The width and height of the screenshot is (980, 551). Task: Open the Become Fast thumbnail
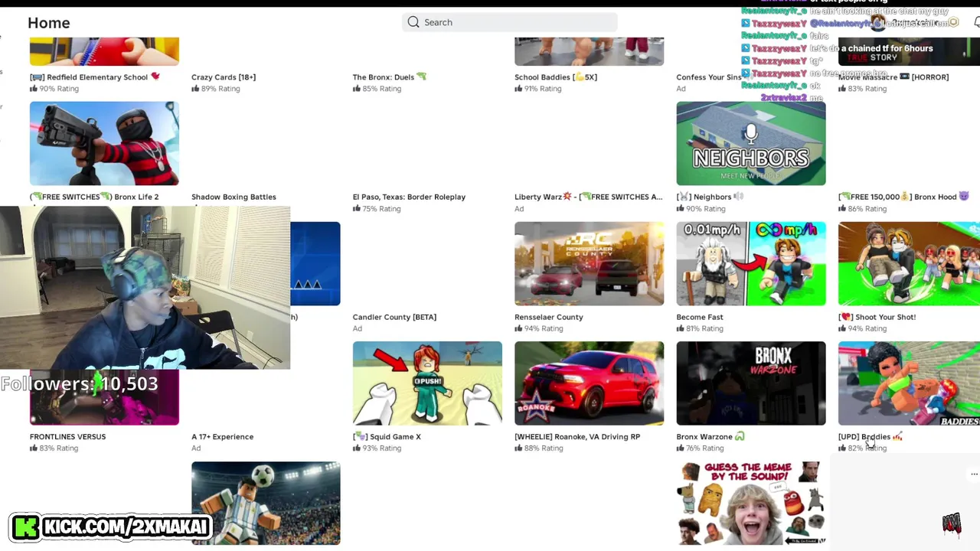tap(751, 263)
